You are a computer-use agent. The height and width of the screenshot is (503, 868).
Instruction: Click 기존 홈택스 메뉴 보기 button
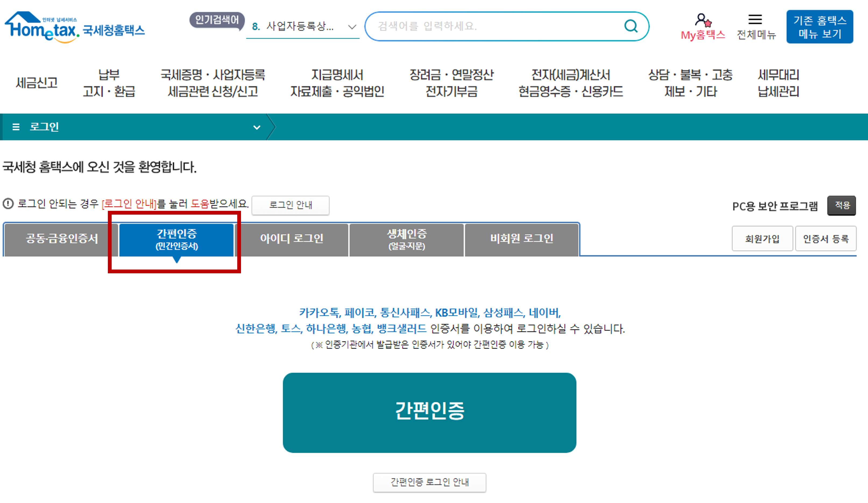point(819,27)
